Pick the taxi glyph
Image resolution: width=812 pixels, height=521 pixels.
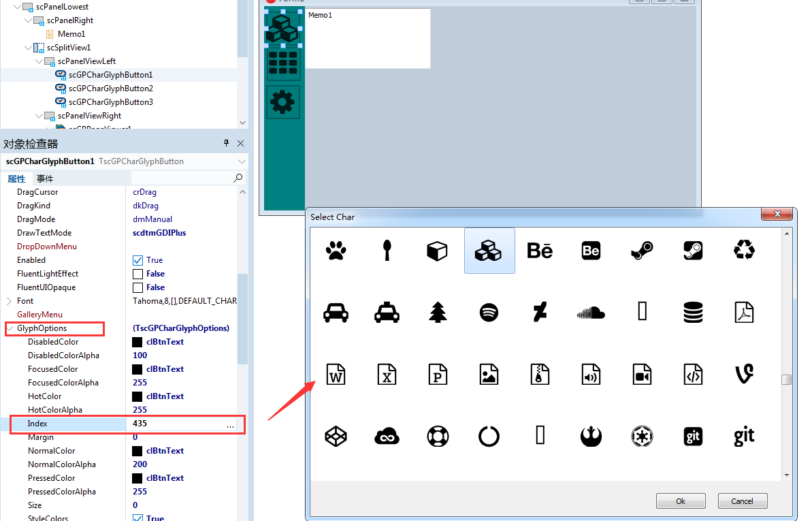pyautogui.click(x=387, y=312)
